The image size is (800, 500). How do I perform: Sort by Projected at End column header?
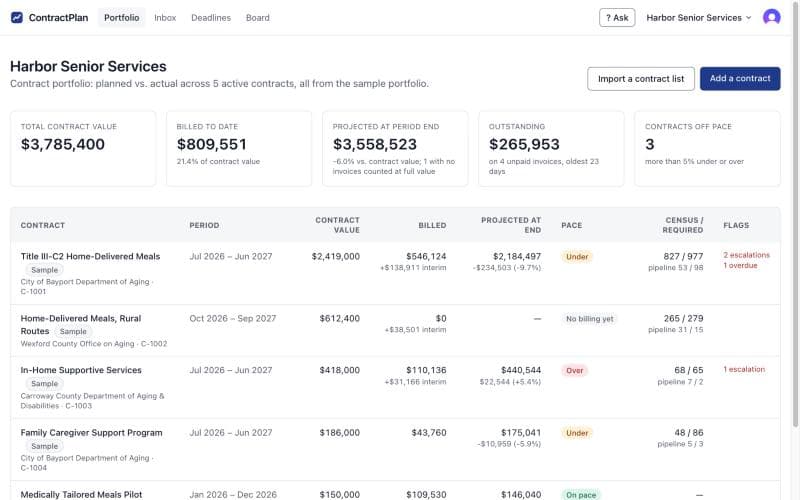pos(511,225)
